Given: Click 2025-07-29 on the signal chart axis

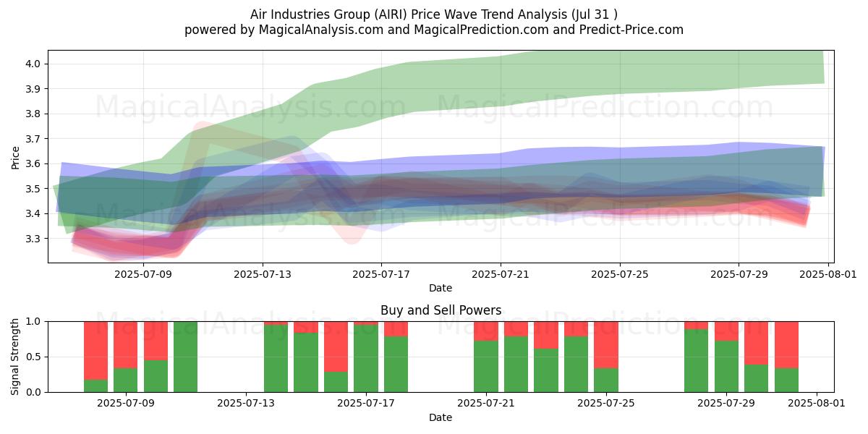Looking at the screenshot, I should point(726,404).
